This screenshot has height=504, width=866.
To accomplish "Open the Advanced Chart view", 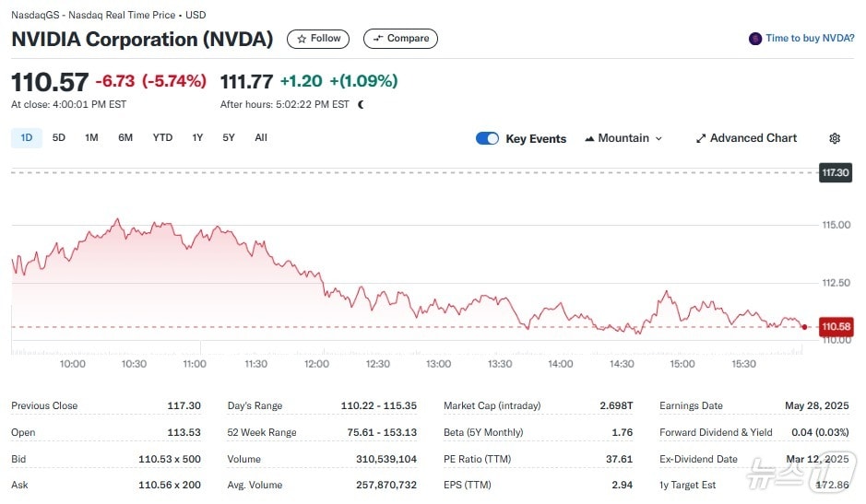I will coord(753,138).
